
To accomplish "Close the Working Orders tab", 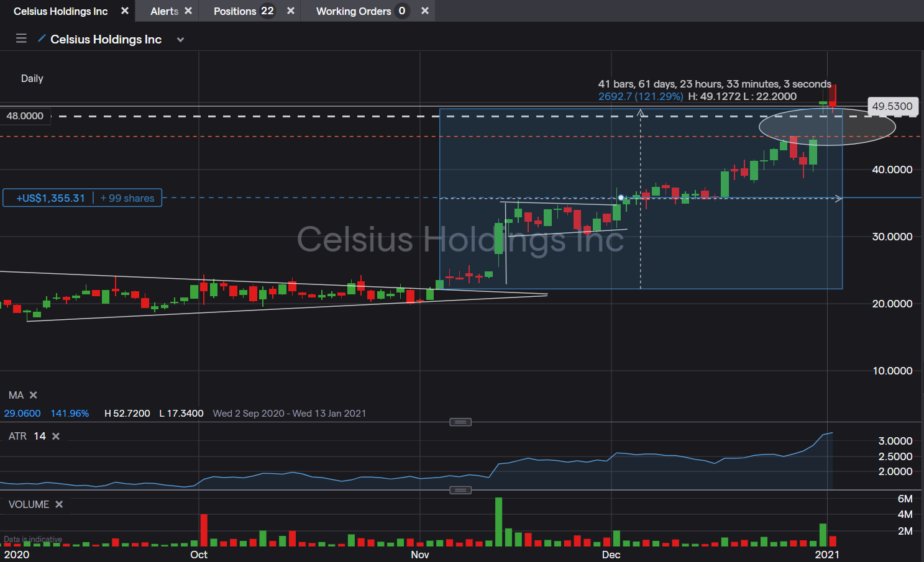I will [x=425, y=11].
